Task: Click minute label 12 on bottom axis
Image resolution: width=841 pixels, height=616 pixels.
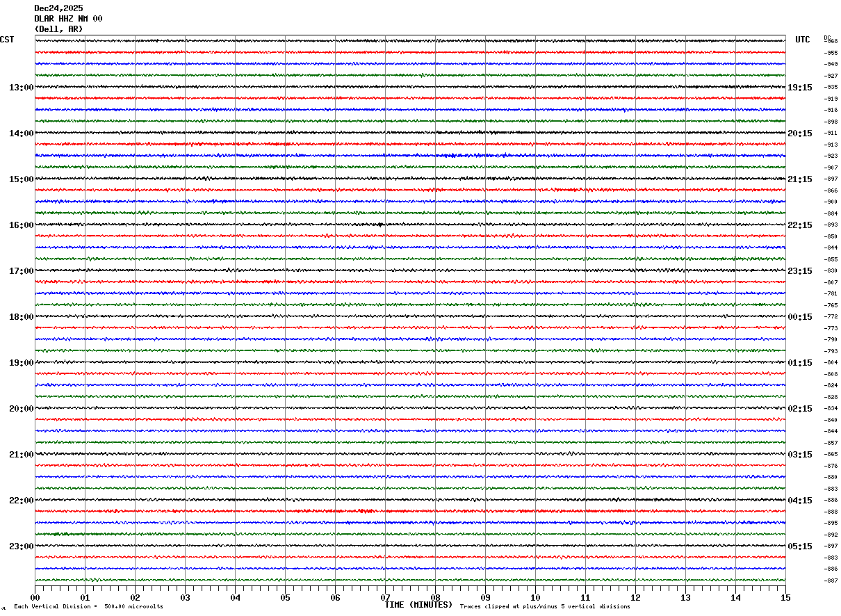Action: (635, 598)
